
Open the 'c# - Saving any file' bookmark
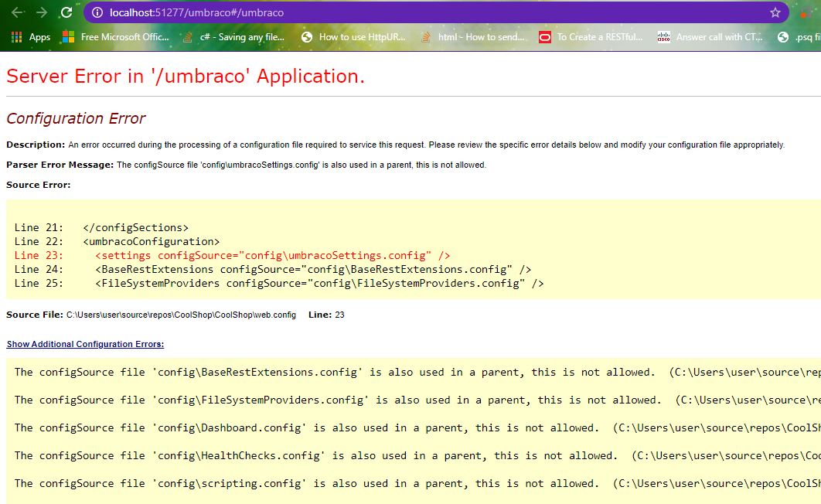click(x=233, y=37)
